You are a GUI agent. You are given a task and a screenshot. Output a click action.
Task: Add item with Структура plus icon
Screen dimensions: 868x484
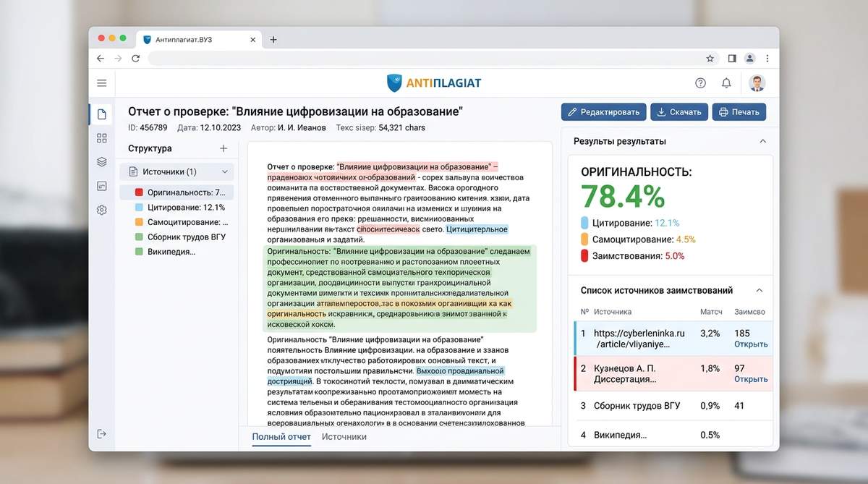(224, 148)
